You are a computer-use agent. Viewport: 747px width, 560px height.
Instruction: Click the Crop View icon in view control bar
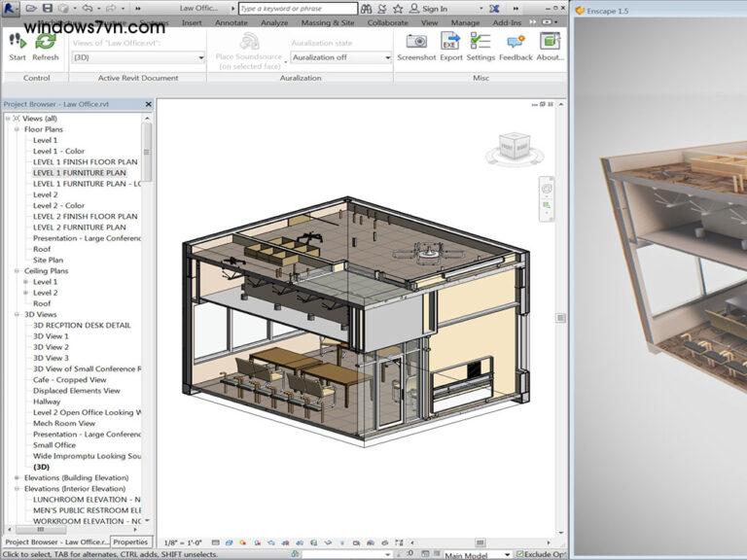pyautogui.click(x=286, y=542)
